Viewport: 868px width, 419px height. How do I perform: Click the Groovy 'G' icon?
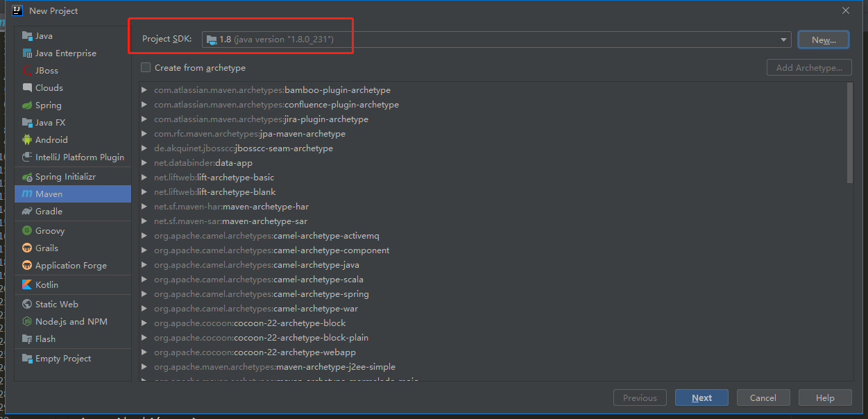pos(27,231)
